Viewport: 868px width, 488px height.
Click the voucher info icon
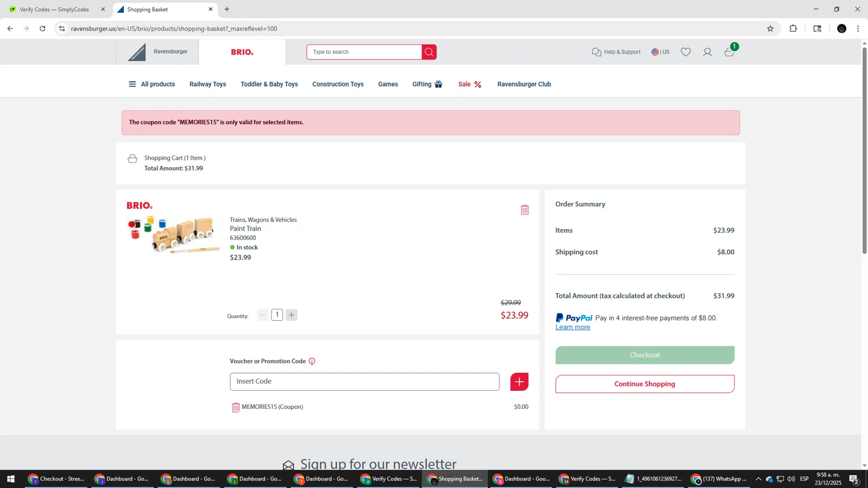[x=312, y=361]
